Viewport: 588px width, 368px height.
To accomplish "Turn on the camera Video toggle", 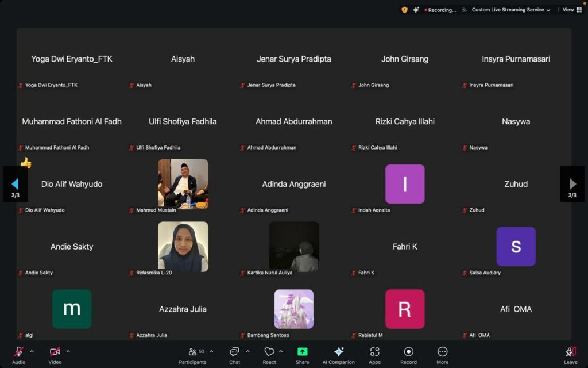I will click(55, 352).
